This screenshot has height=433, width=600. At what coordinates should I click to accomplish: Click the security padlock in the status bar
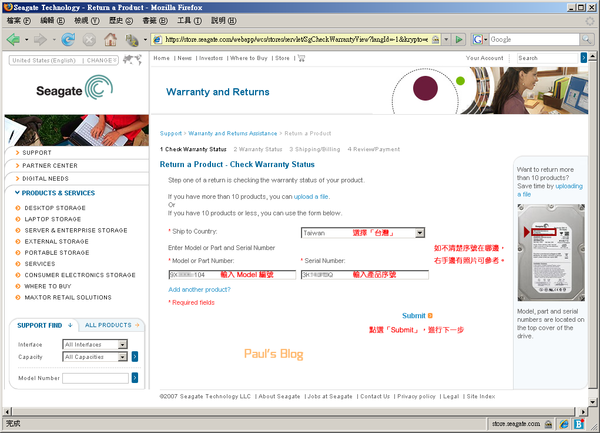(548, 424)
